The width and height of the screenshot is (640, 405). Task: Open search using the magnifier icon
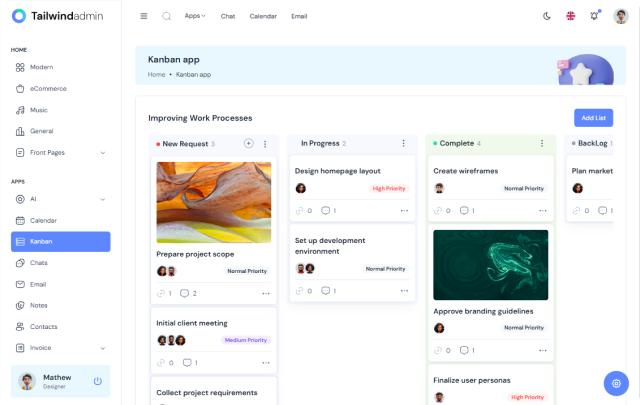[x=167, y=16]
